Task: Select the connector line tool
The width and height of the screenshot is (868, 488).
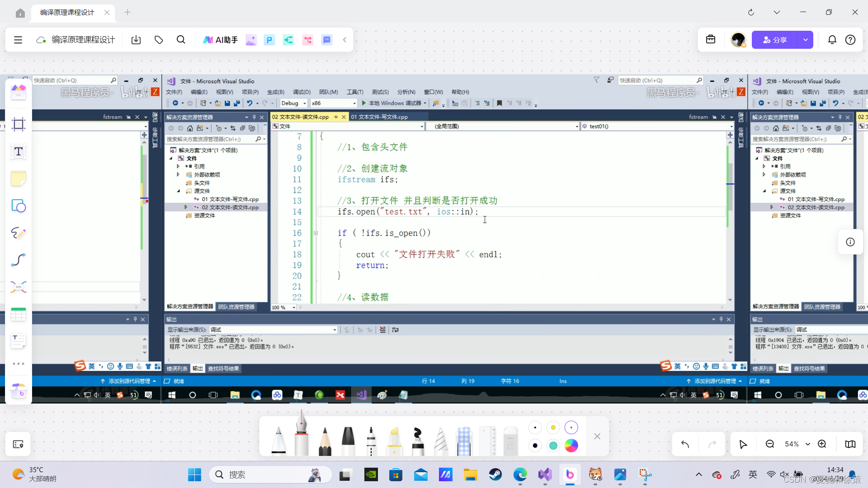Action: click(x=19, y=260)
